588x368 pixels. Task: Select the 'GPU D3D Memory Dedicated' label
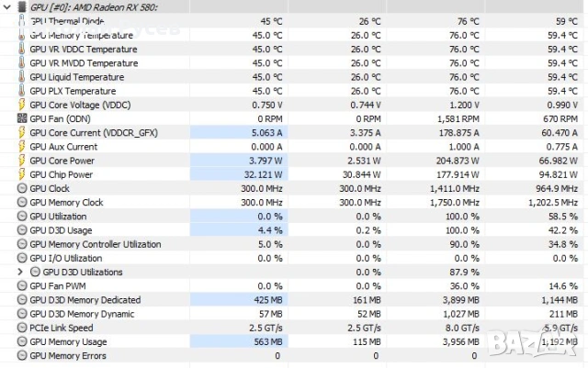85,300
